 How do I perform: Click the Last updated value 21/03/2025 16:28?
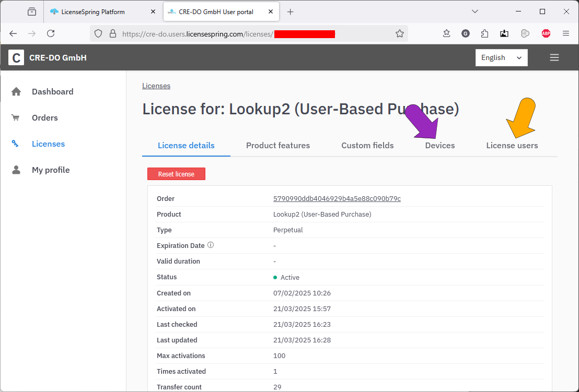pos(302,340)
